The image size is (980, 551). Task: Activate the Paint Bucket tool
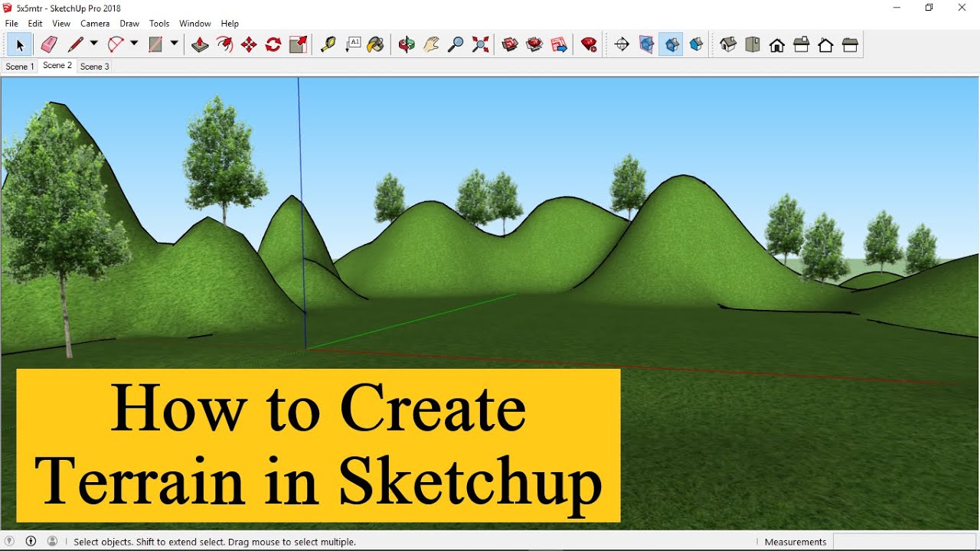point(375,45)
